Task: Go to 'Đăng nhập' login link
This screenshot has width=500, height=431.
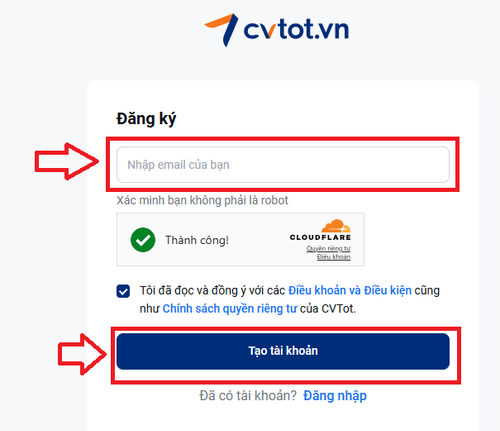Action: point(335,396)
